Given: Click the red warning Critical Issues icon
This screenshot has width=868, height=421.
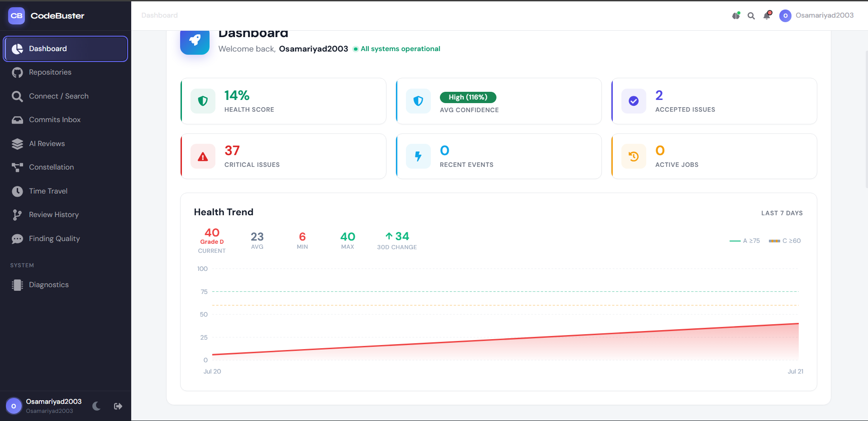Looking at the screenshot, I should coord(203,156).
